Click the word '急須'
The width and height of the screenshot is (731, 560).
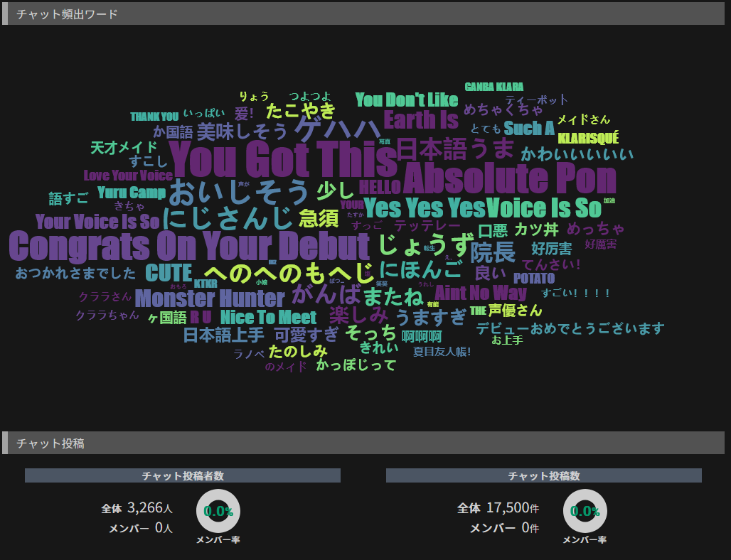(x=319, y=218)
